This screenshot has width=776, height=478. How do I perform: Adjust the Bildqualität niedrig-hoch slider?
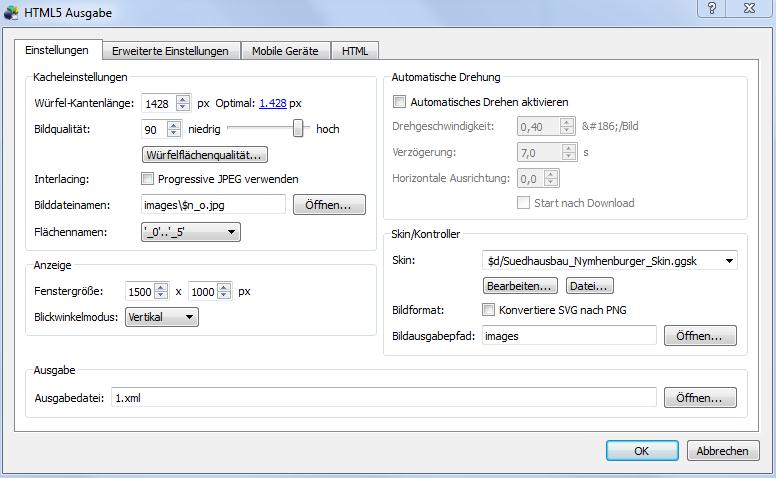297,128
